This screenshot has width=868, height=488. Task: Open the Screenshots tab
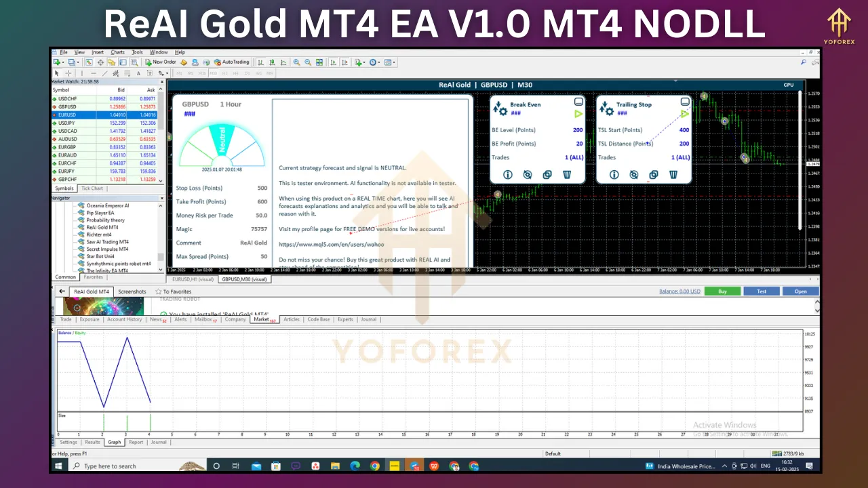(132, 292)
